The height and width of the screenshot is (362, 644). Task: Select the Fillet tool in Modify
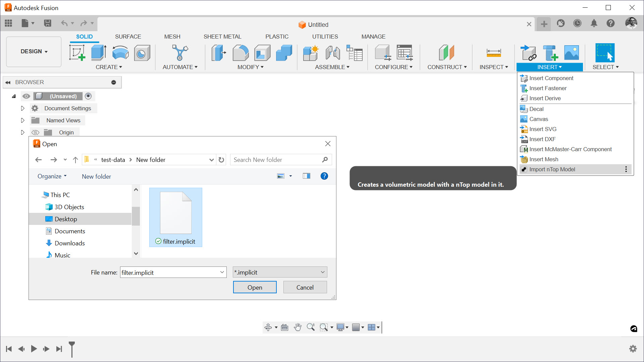pos(240,53)
